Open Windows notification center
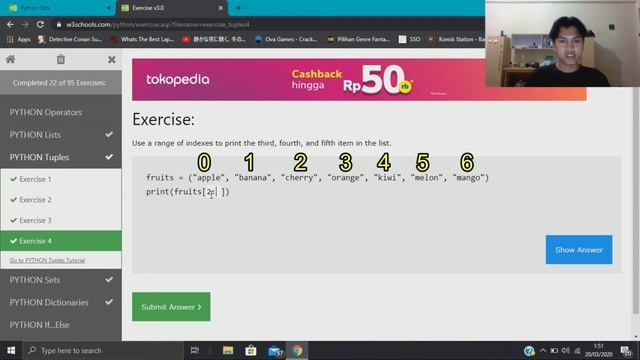 pos(626,350)
